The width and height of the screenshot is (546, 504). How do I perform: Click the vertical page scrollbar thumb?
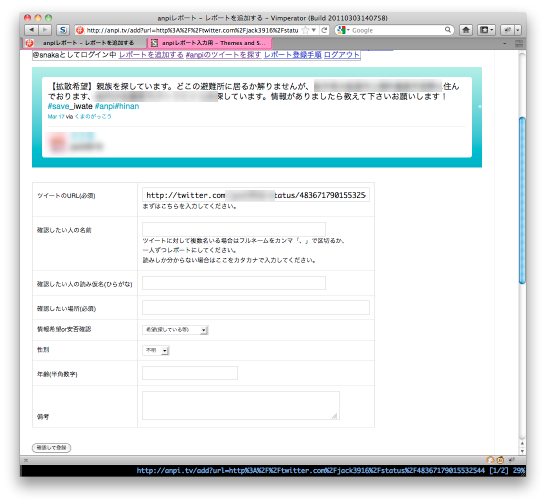coord(522,200)
